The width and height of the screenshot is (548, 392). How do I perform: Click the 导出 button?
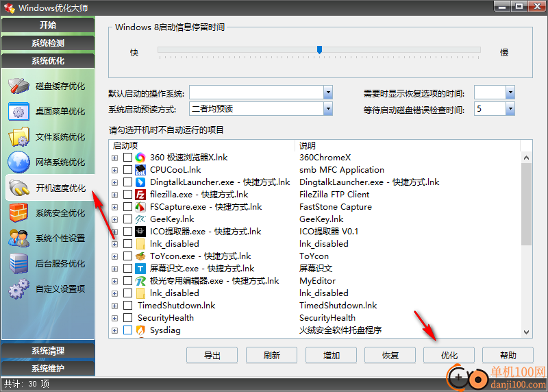pyautogui.click(x=212, y=355)
